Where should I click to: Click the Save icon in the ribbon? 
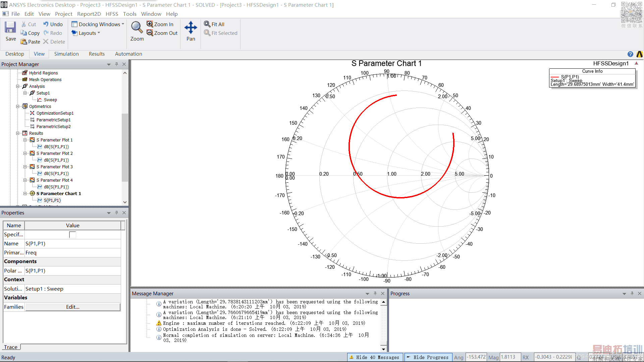point(10,27)
